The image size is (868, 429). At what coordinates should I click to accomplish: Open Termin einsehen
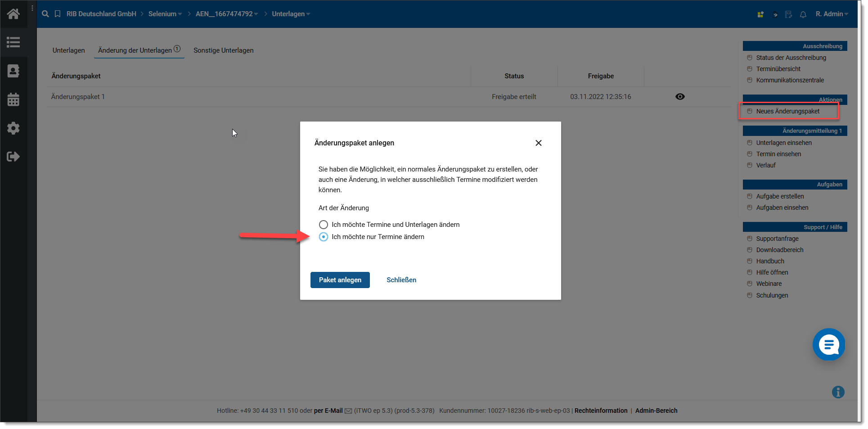point(778,154)
